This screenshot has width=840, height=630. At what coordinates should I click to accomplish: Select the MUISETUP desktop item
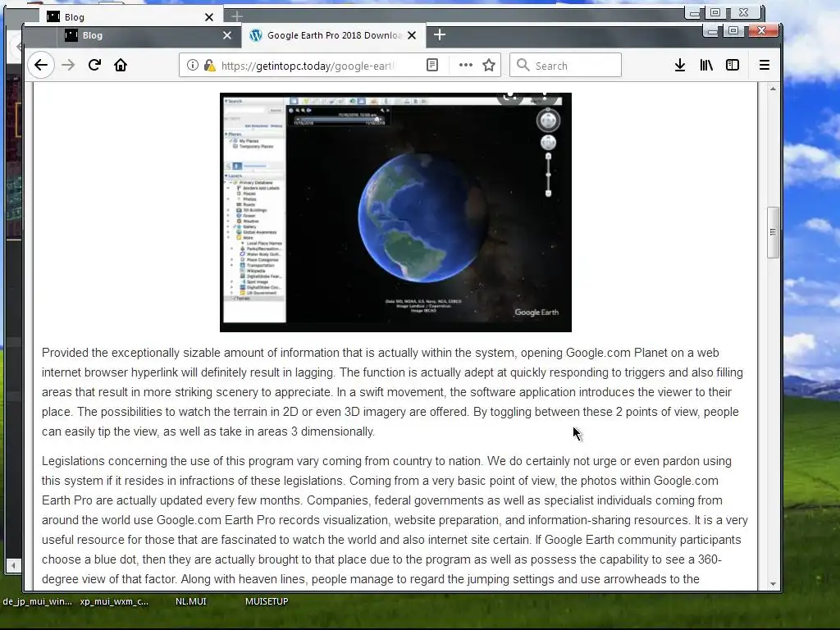(x=267, y=601)
